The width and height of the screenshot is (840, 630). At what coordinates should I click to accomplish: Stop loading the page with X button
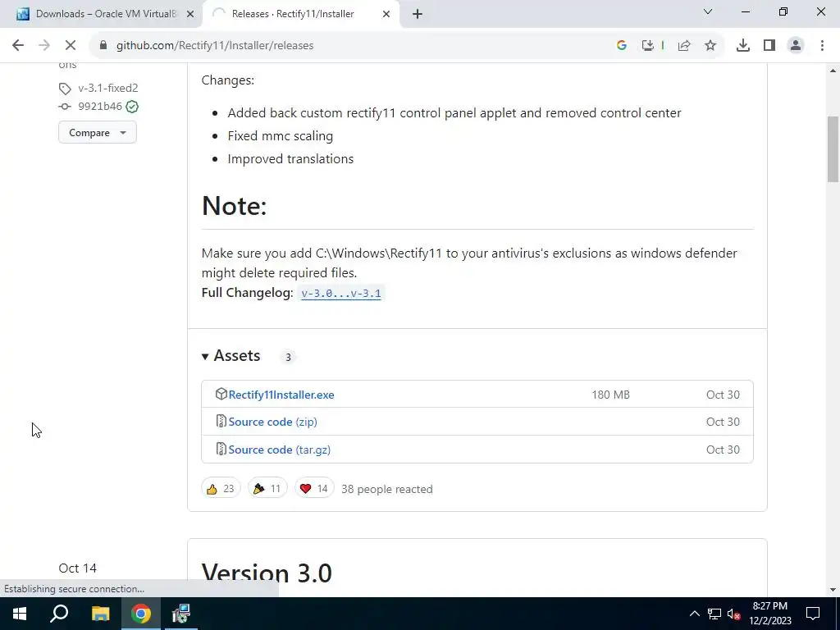point(71,46)
